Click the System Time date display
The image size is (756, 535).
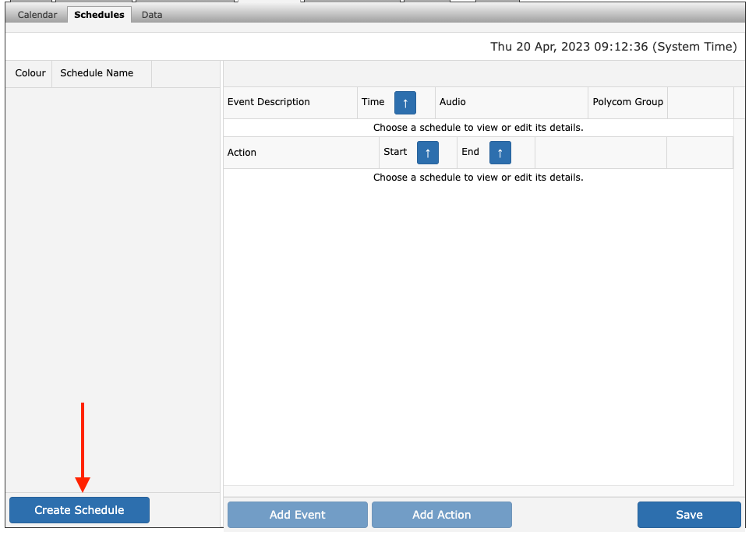[613, 47]
